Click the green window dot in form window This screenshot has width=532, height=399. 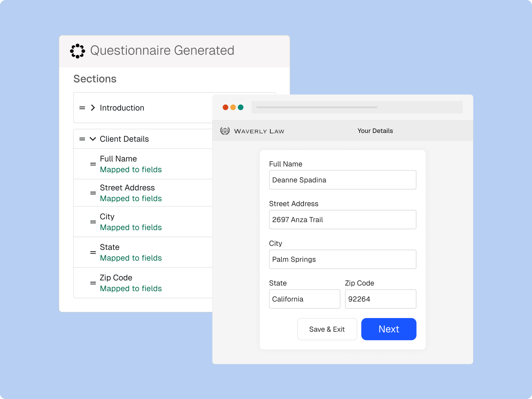(x=241, y=107)
